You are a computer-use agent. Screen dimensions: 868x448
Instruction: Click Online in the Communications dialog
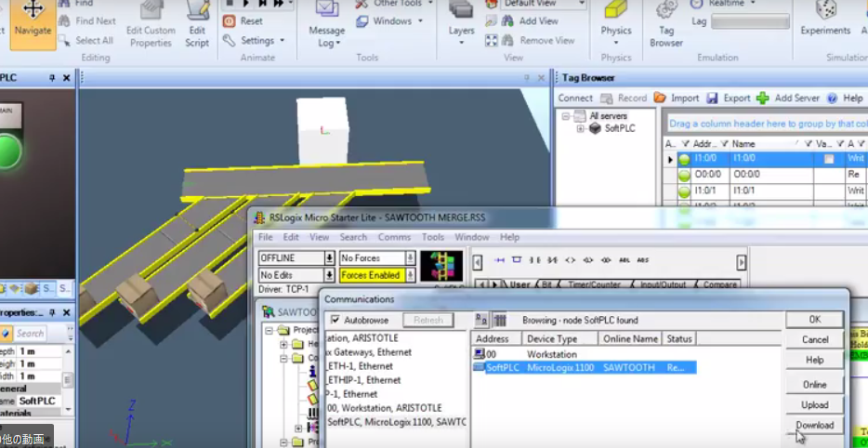[x=815, y=384]
